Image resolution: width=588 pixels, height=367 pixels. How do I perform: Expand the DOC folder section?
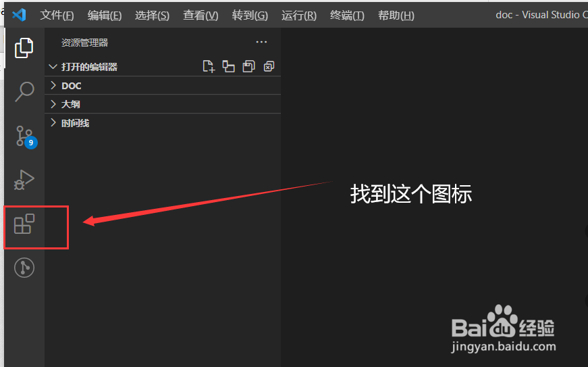coord(163,86)
